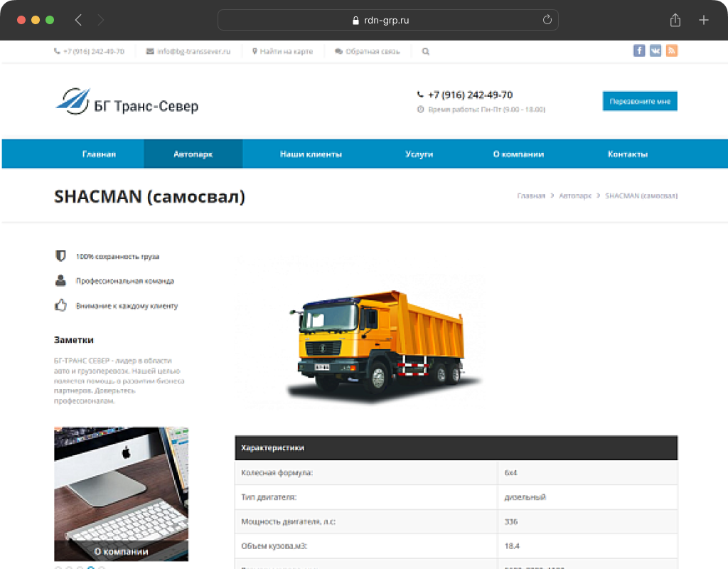This screenshot has width=728, height=569.
Task: Open the Услуги menu item
Action: (x=419, y=154)
